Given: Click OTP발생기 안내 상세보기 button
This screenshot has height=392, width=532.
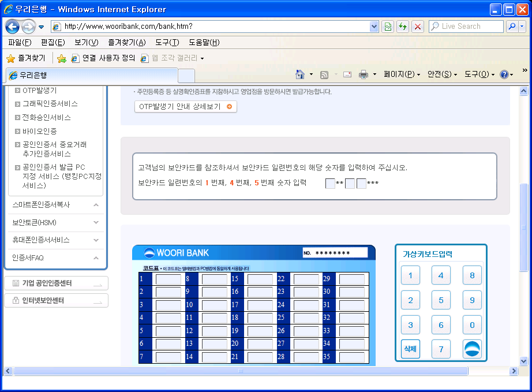Looking at the screenshot, I should [186, 107].
